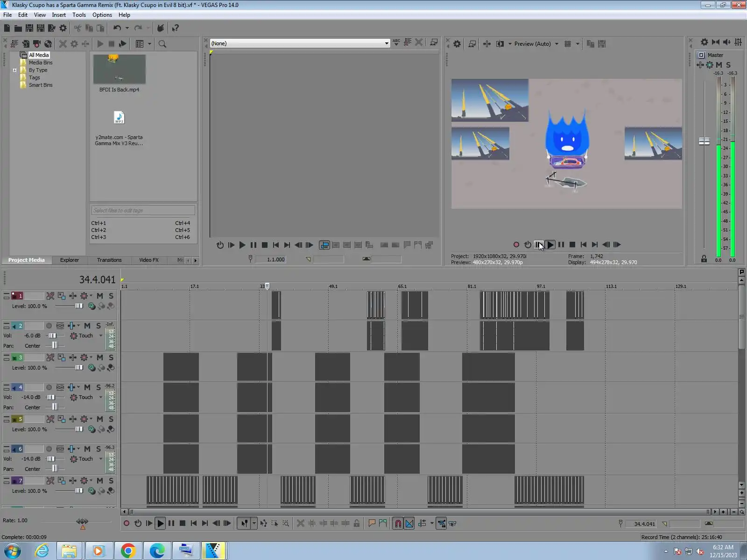Select the Envelope edit tool in timeline toolbar
Image resolution: width=747 pixels, height=560 pixels.
point(264,524)
